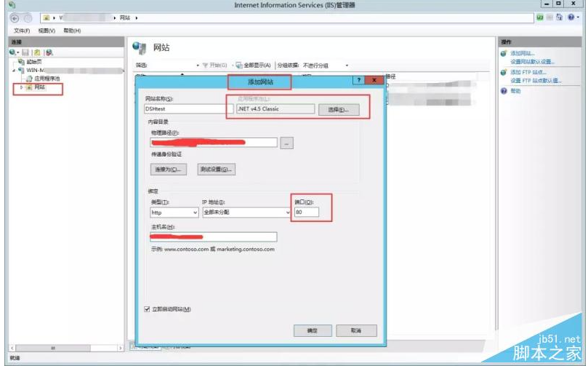
Task: Click the 添加 FTP 站点... link
Action: [x=528, y=72]
